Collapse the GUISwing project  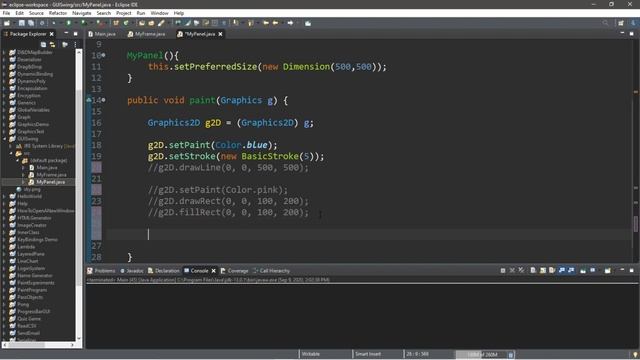pos(4,139)
